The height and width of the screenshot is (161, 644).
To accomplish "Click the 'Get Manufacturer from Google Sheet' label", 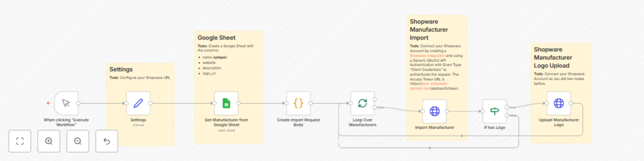I will 226,122.
